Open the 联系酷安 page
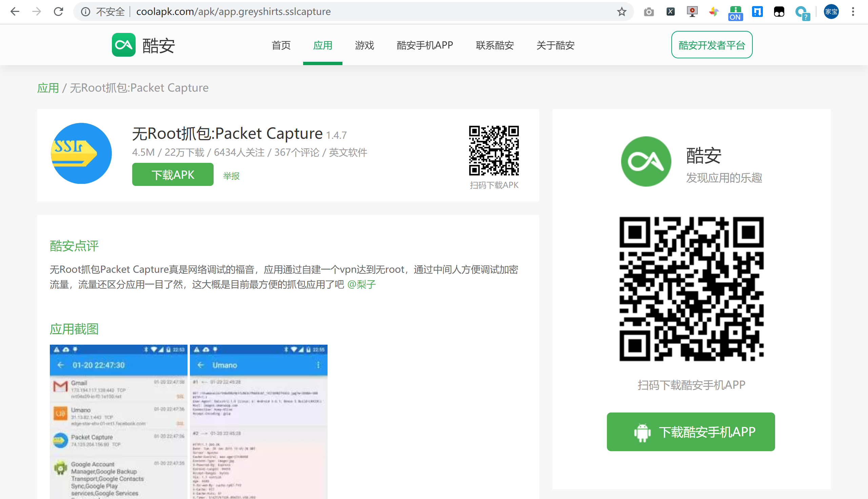Screen dimensions: 868x499 coord(494,45)
